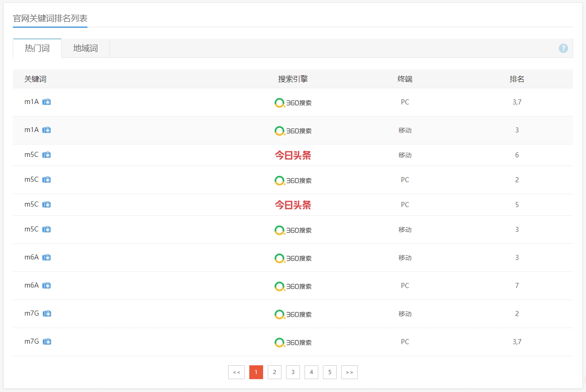Click the previous pages << button
The width and height of the screenshot is (586, 392).
point(236,372)
